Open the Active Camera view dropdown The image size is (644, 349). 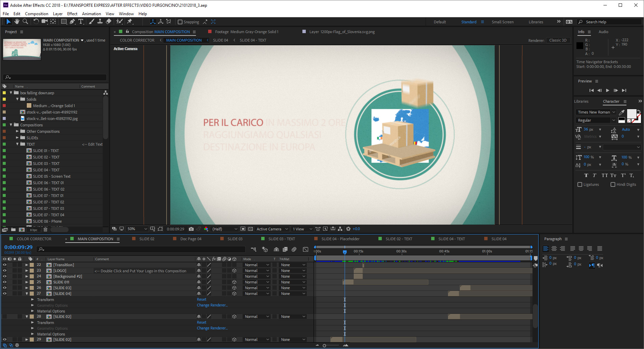[x=272, y=229]
